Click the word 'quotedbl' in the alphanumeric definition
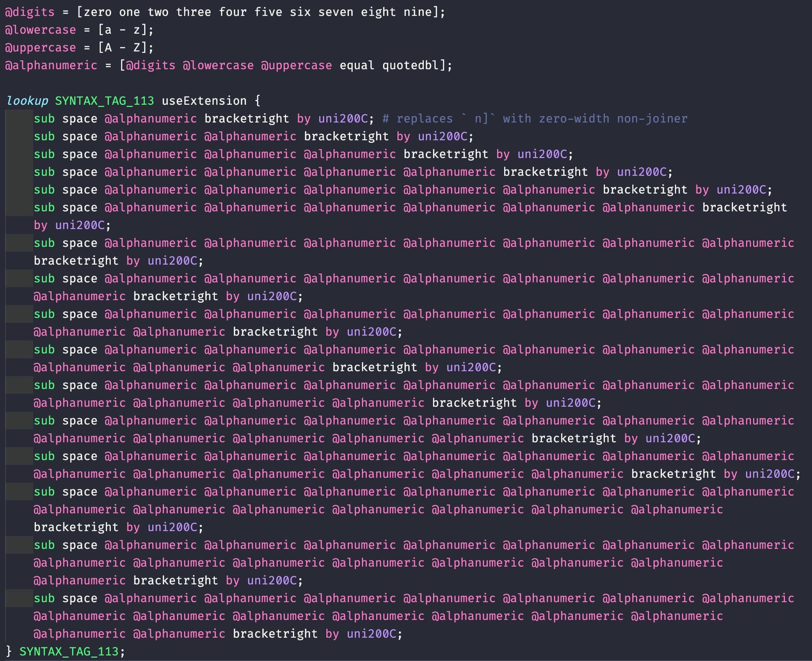This screenshot has width=812, height=661. point(410,66)
